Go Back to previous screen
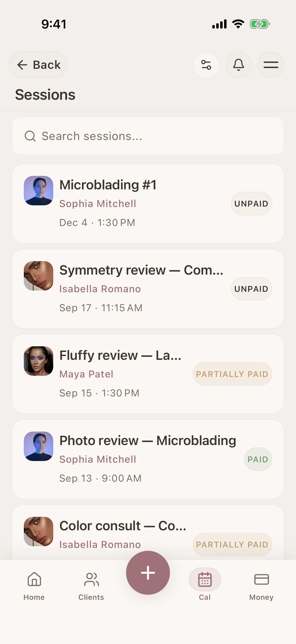This screenshot has height=644, width=296. pos(38,65)
